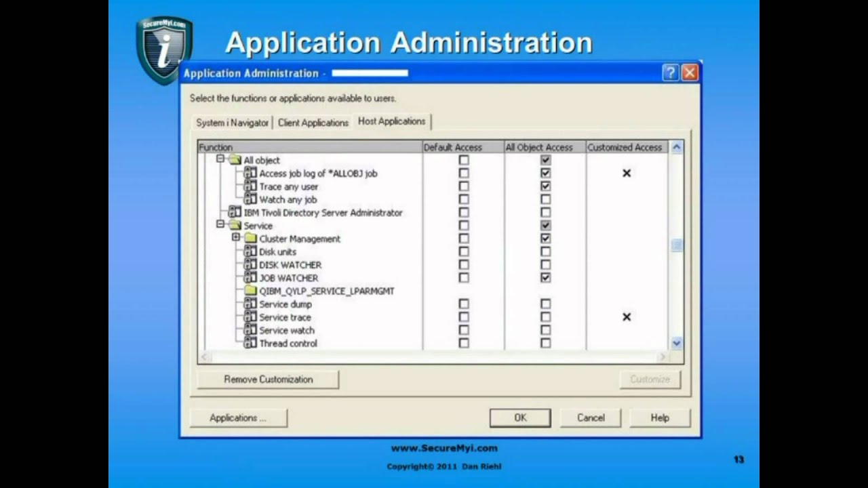This screenshot has height=488, width=868.
Task: Click the Cluster Management folder icon
Action: [x=250, y=239]
